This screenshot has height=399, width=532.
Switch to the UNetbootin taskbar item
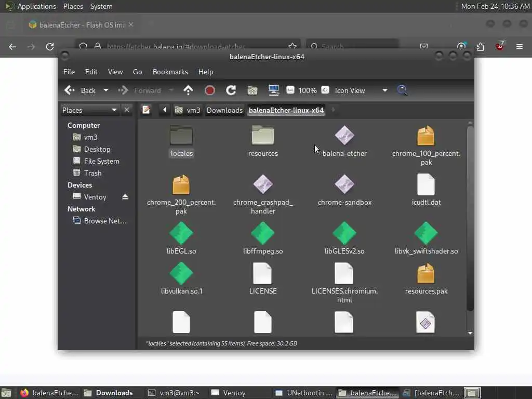point(303,393)
